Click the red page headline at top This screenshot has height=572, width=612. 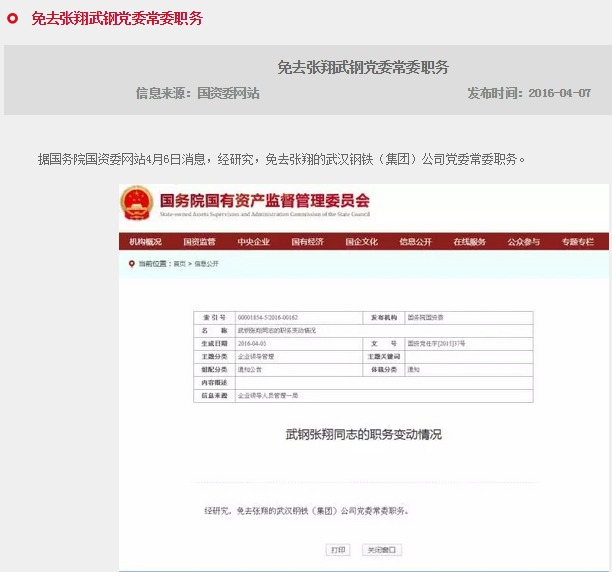[116, 19]
